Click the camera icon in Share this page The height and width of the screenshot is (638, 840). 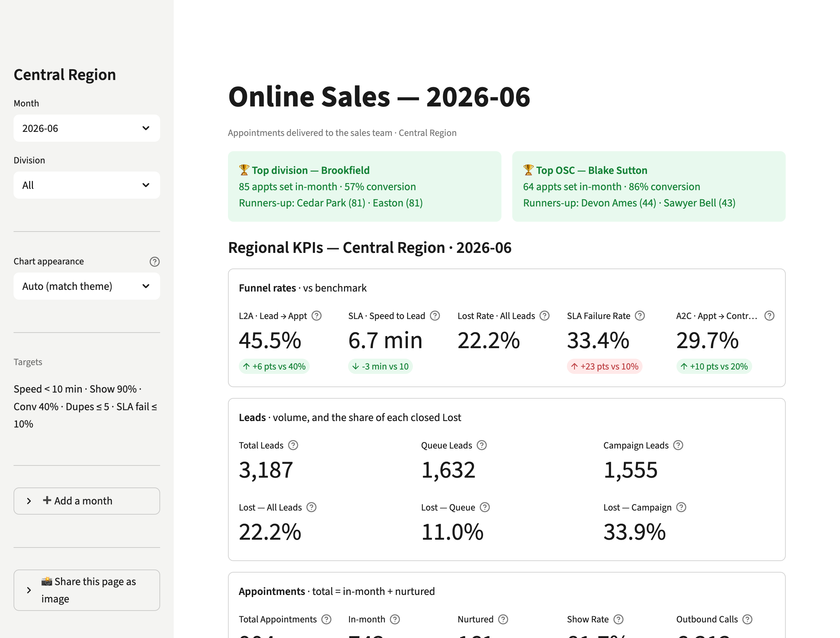pos(47,581)
